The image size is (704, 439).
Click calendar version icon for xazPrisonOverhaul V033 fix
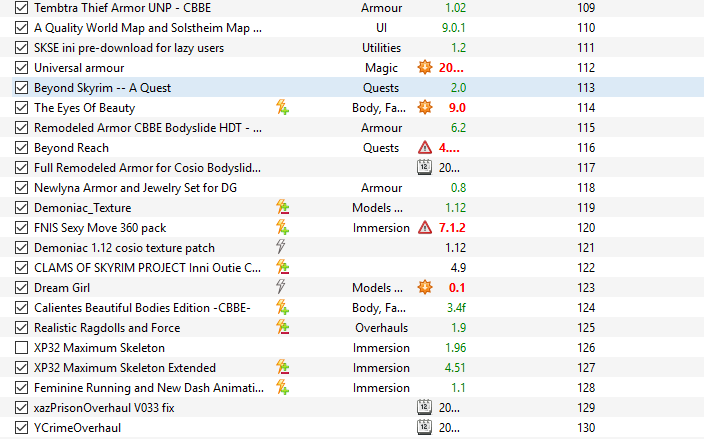[424, 408]
